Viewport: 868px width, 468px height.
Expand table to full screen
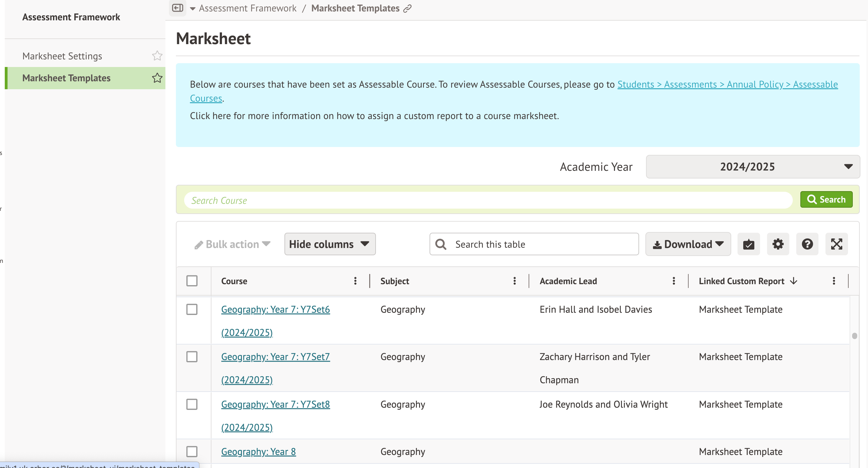coord(836,244)
